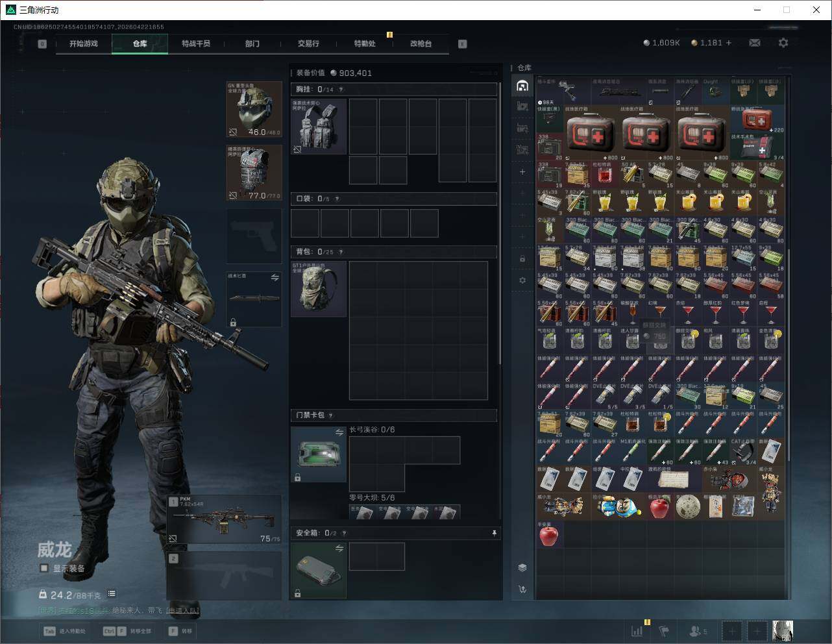Open the friends list icon showing 5
This screenshot has width=832, height=644.
tap(698, 630)
